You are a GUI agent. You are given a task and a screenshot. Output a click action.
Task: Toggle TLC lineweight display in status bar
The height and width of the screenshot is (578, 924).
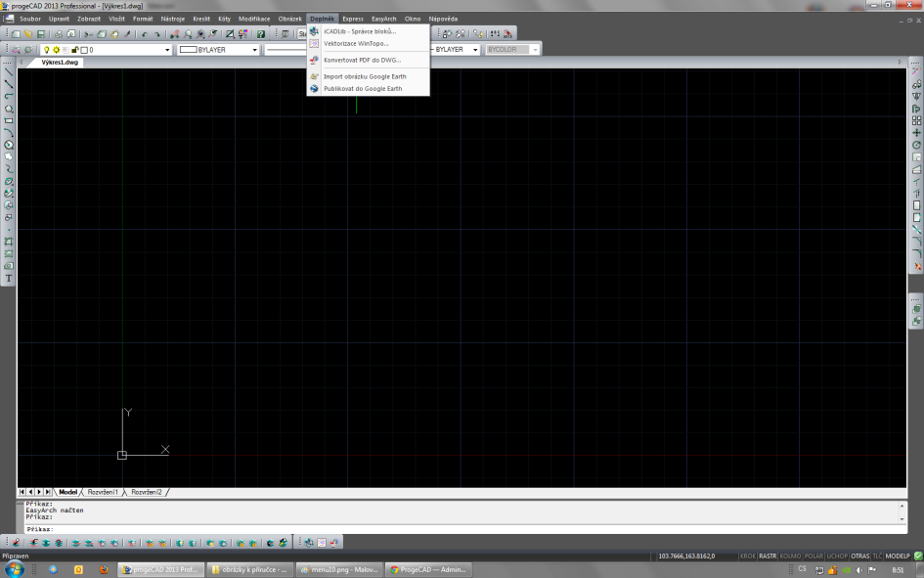(x=877, y=556)
